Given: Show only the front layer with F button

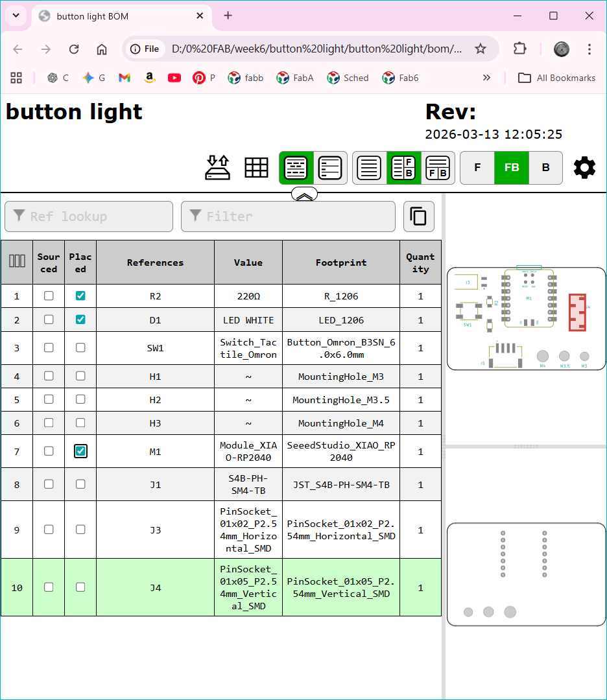Looking at the screenshot, I should pyautogui.click(x=477, y=167).
